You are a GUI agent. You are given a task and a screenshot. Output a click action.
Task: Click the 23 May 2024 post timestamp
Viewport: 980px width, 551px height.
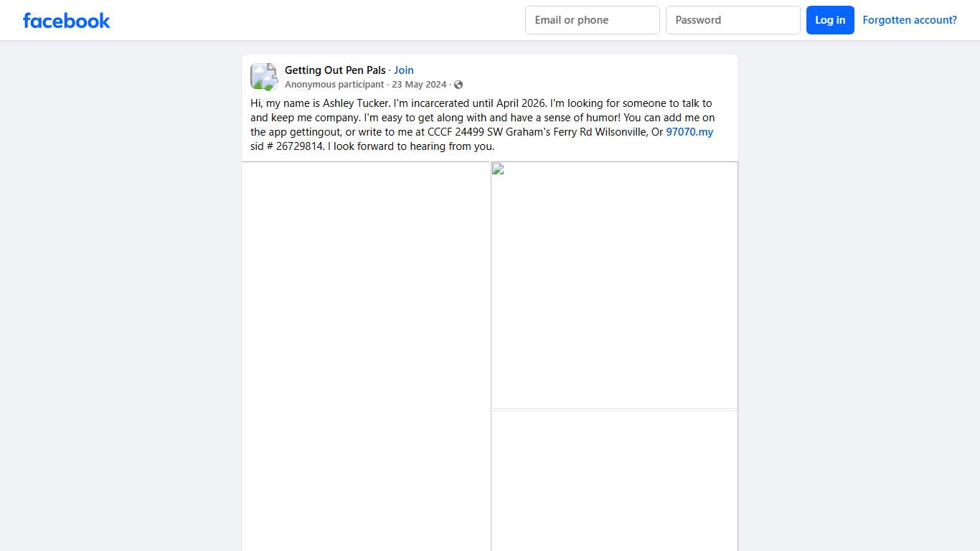(x=419, y=84)
